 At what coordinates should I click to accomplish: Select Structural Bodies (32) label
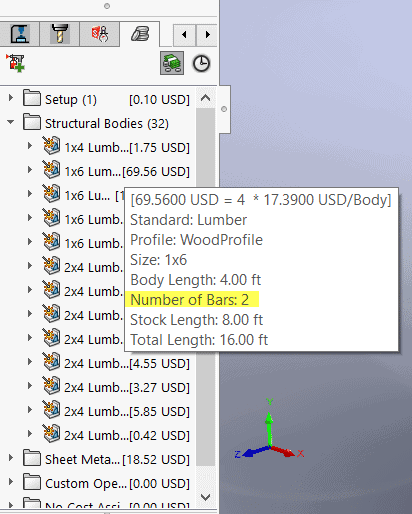107,124
